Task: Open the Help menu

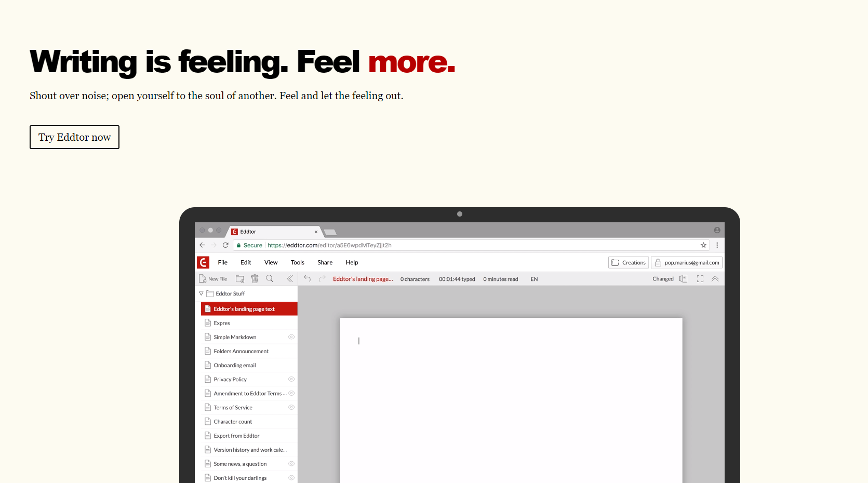Action: tap(352, 262)
